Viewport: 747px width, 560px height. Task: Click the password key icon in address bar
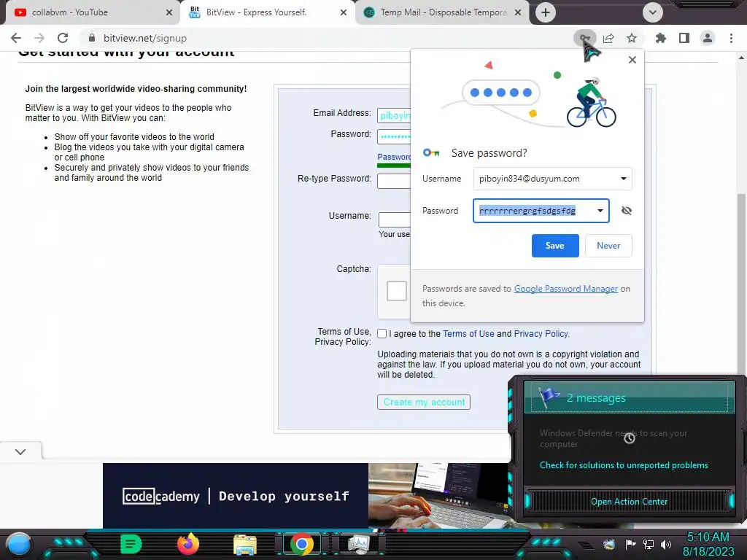coord(584,38)
